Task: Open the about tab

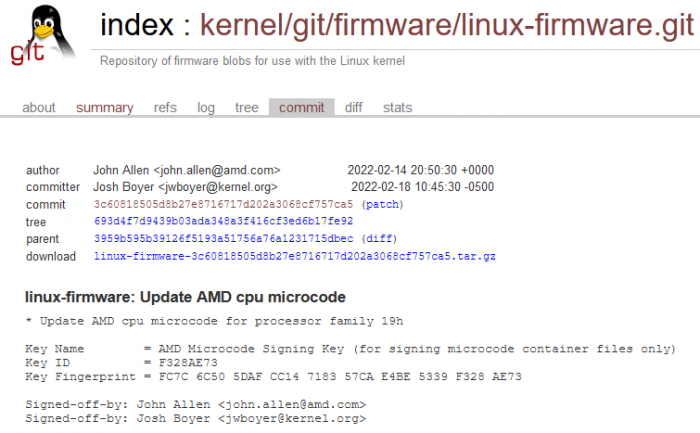Action: point(39,108)
